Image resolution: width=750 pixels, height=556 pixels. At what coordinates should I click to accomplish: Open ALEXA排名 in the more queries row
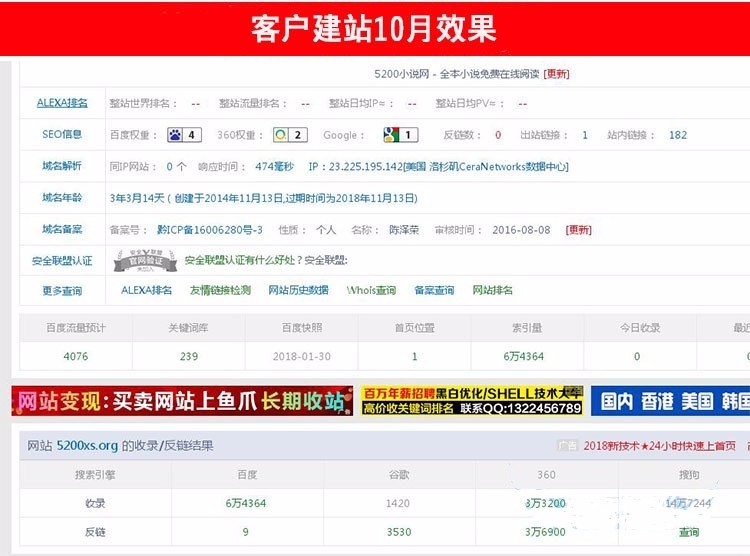point(146,290)
